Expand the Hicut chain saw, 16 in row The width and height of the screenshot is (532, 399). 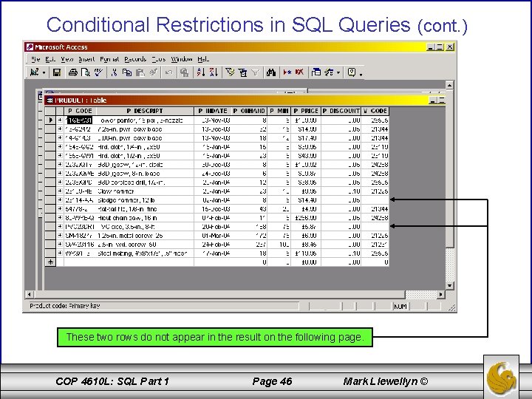click(60, 217)
